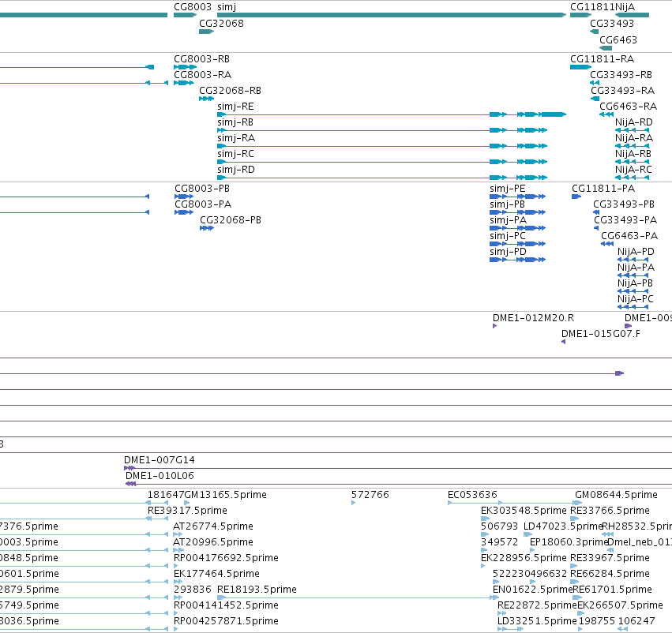672x633 pixels.
Task: Select feature DME1-007G14
Action: [x=159, y=460]
